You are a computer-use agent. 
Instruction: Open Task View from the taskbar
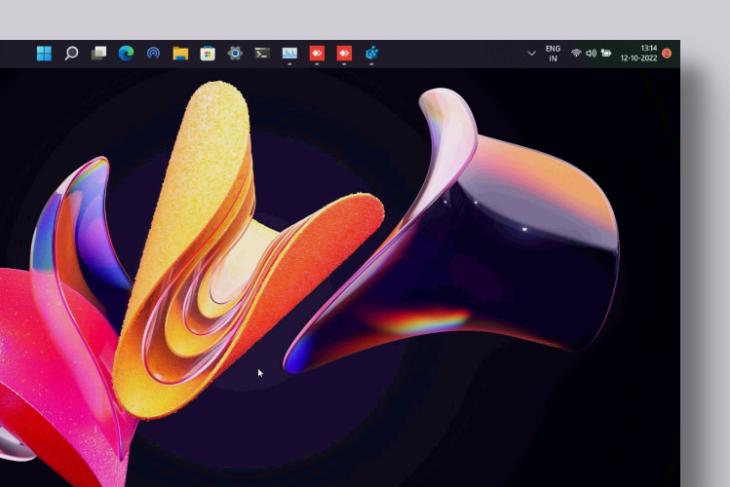pos(99,54)
